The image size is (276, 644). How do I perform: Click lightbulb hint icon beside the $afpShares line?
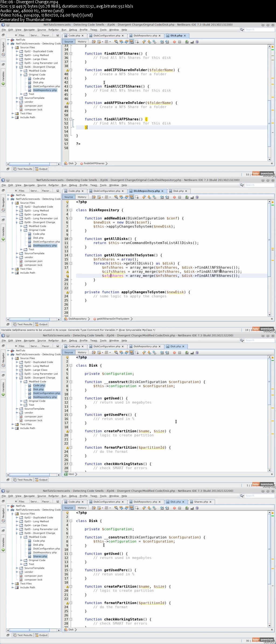tap(67, 276)
